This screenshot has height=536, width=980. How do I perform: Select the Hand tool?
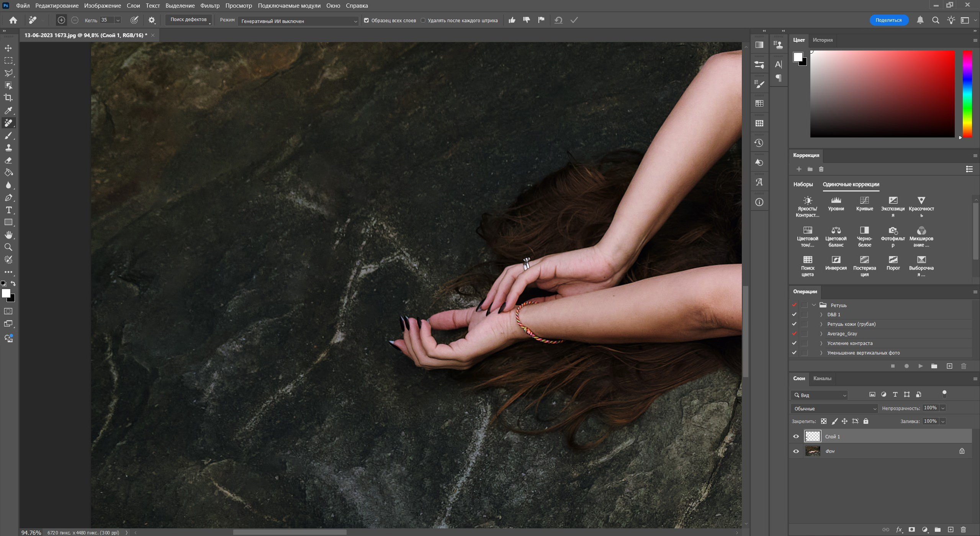click(x=8, y=235)
